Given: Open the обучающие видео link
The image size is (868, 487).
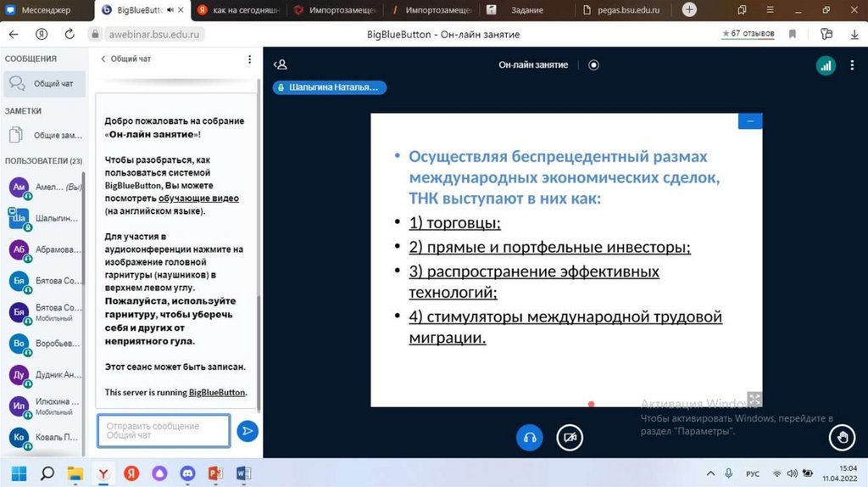Looking at the screenshot, I should click(x=198, y=199).
